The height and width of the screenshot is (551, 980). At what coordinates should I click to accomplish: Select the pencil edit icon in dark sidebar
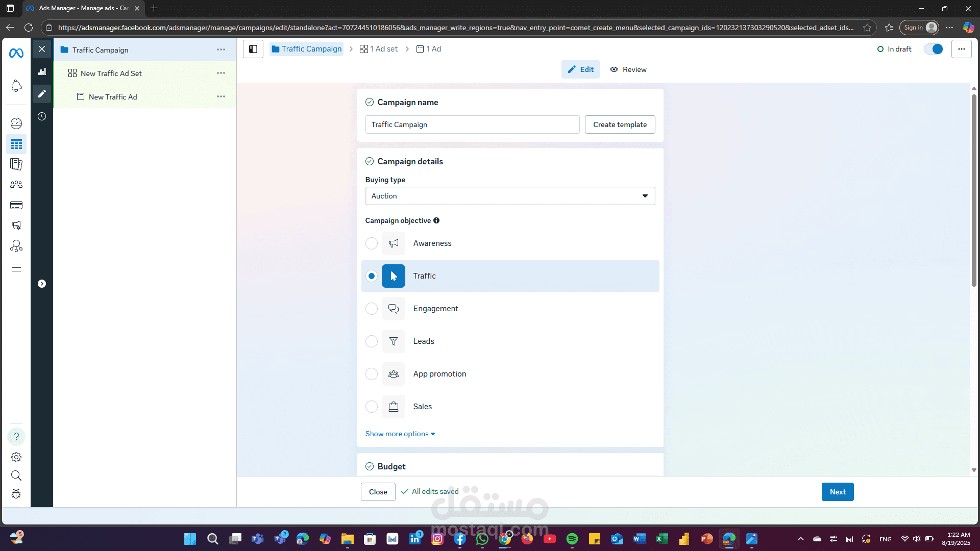click(42, 94)
